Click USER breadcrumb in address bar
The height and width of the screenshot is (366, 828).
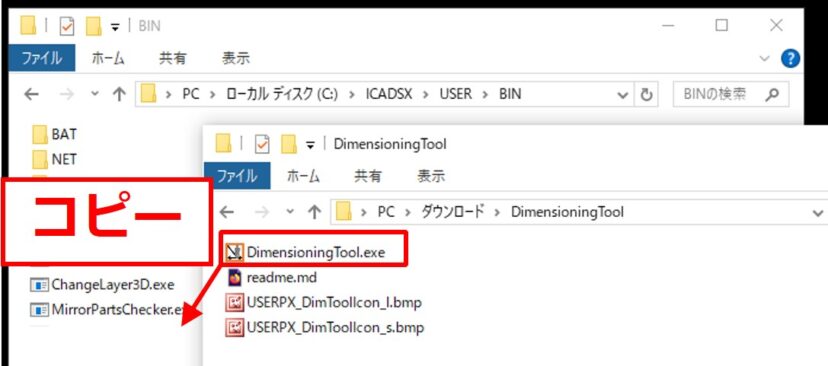(x=456, y=94)
